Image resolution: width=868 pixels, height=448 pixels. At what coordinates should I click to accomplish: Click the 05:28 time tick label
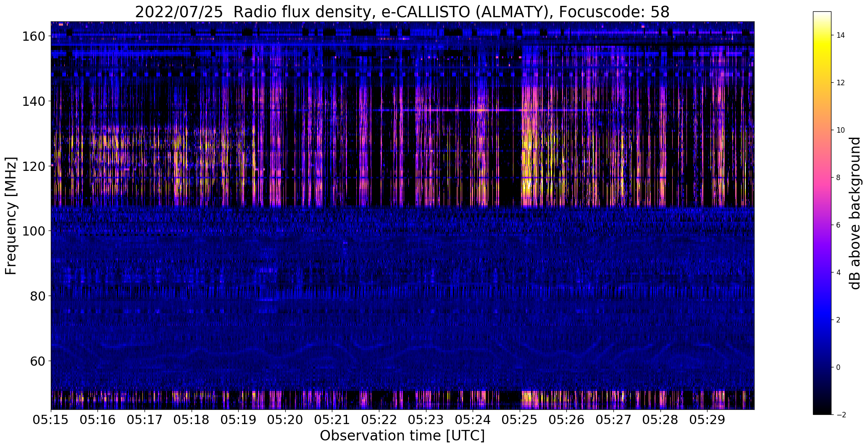pyautogui.click(x=660, y=420)
